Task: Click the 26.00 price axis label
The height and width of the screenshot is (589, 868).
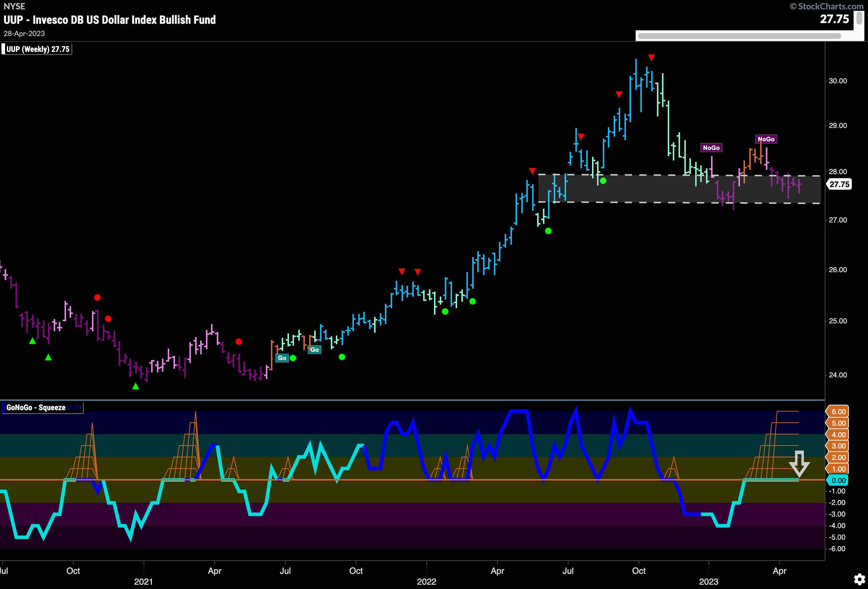Action: pyautogui.click(x=838, y=270)
